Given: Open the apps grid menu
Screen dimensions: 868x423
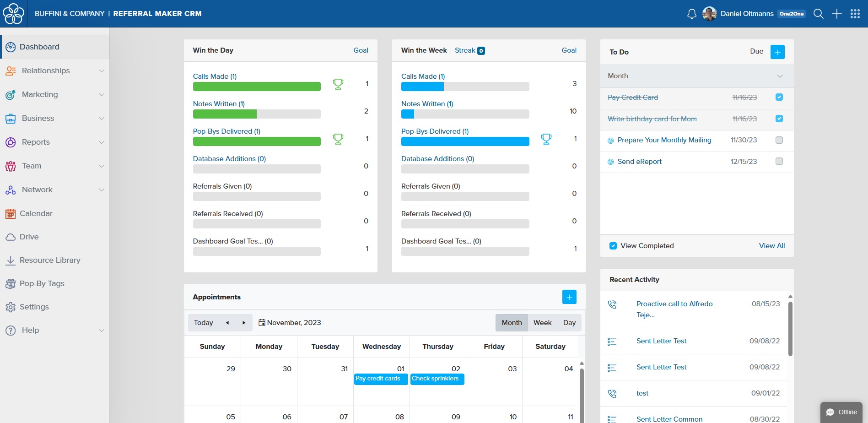Looking at the screenshot, I should tap(855, 14).
